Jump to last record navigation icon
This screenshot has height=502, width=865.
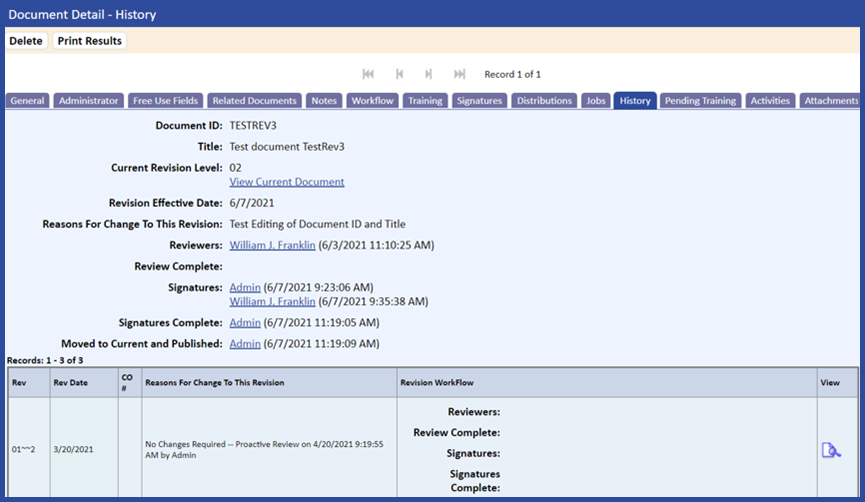pos(460,74)
